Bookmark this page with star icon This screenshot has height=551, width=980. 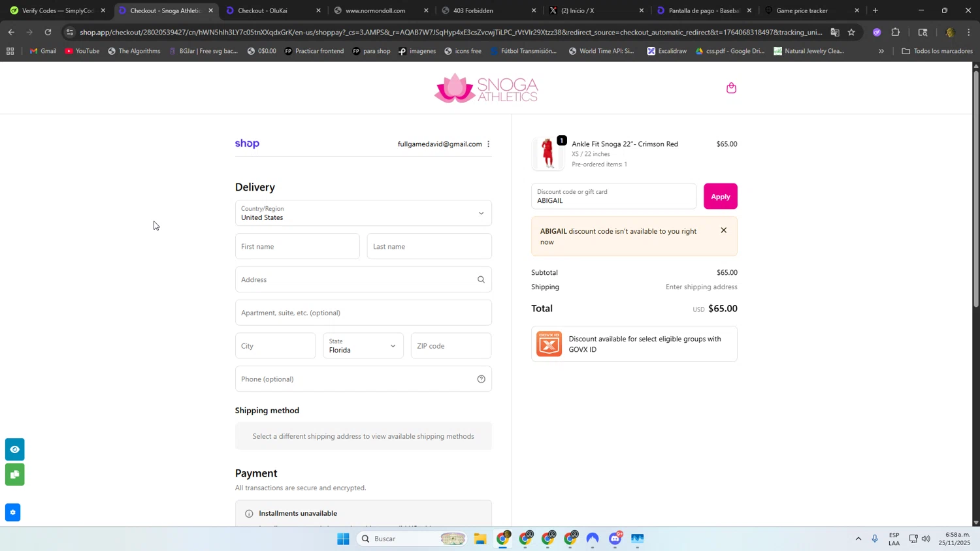(x=851, y=32)
